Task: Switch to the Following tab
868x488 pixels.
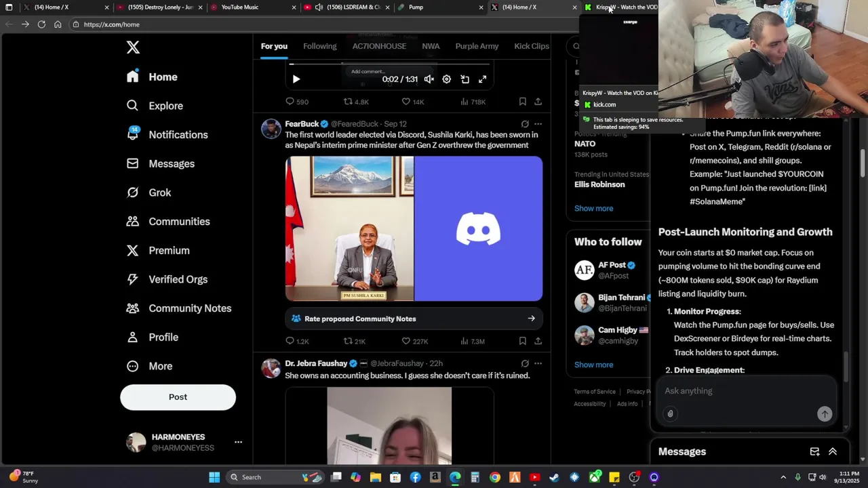Action: pyautogui.click(x=319, y=46)
